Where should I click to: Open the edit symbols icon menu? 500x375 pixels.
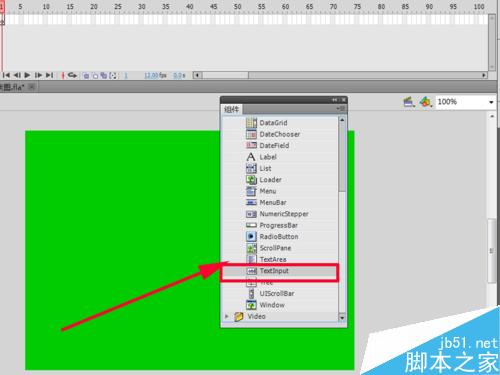click(x=426, y=102)
